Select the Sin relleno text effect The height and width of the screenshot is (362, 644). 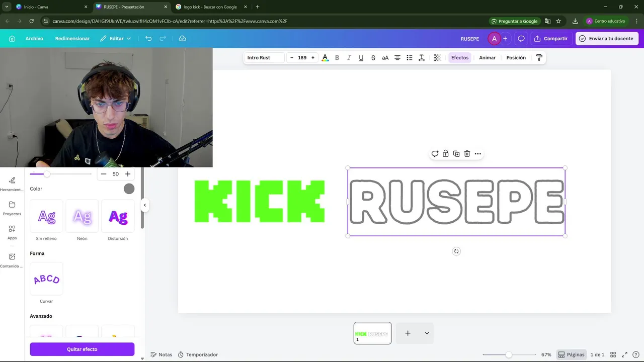(x=46, y=217)
